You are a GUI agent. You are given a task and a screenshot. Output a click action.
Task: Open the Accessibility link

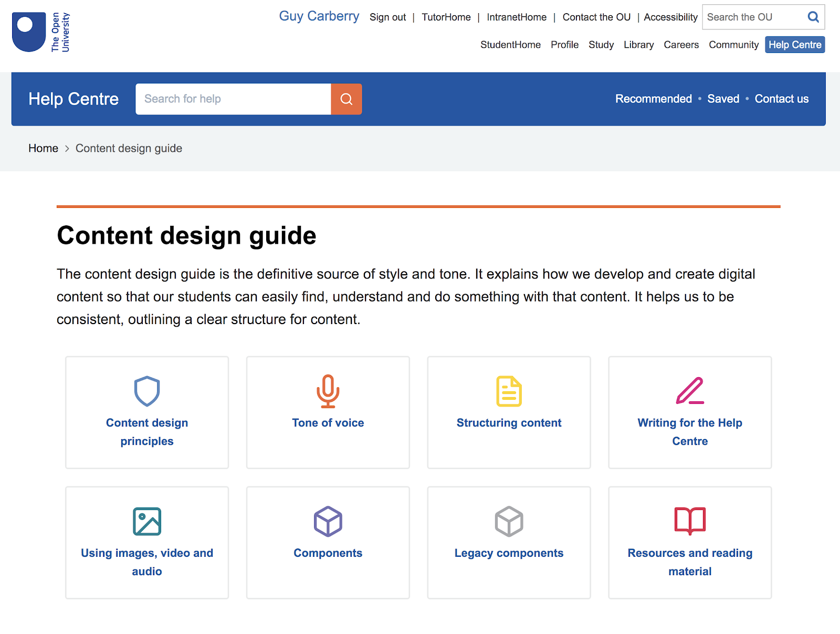click(670, 17)
